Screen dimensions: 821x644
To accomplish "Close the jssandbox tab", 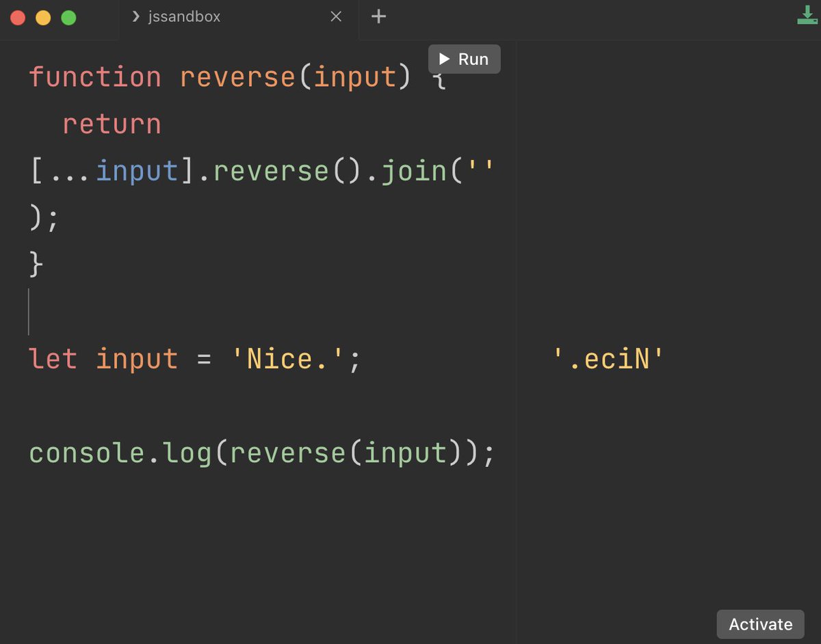I will click(x=336, y=16).
